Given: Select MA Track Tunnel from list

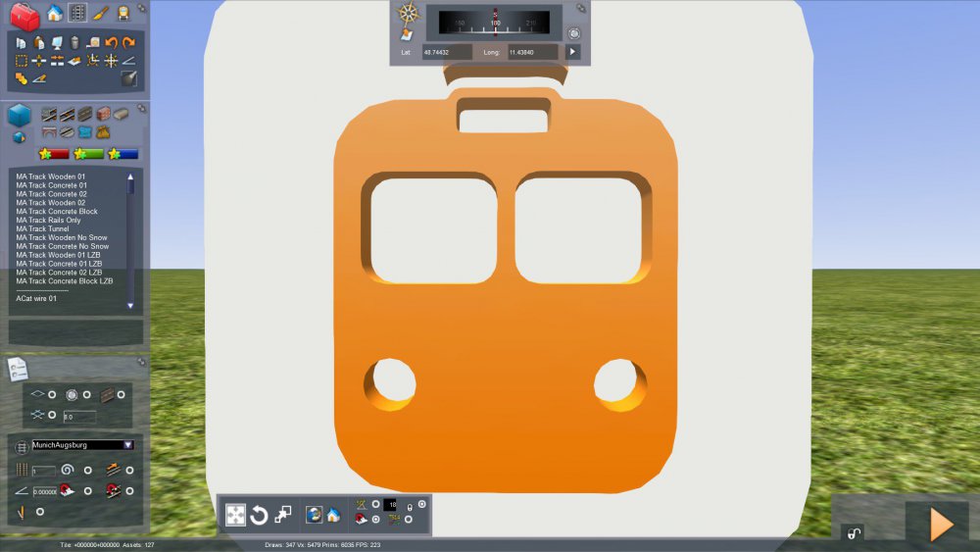Looking at the screenshot, I should click(x=42, y=228).
